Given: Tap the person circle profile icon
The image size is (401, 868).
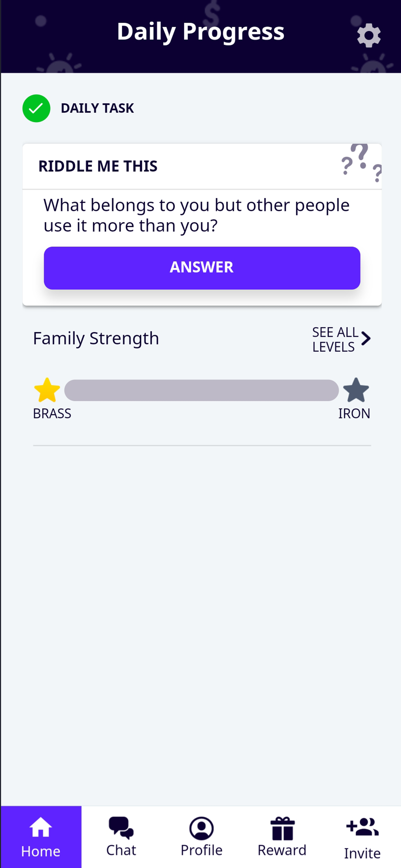Looking at the screenshot, I should point(201,828).
